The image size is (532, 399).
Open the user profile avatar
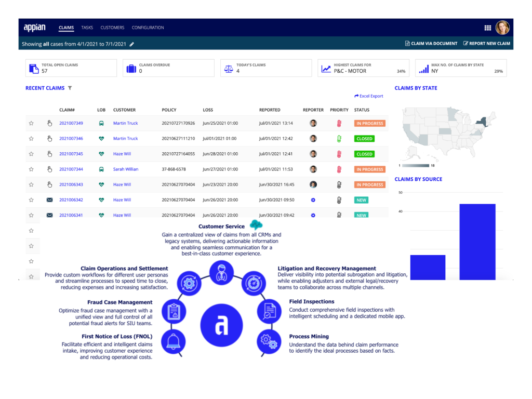pyautogui.click(x=502, y=28)
